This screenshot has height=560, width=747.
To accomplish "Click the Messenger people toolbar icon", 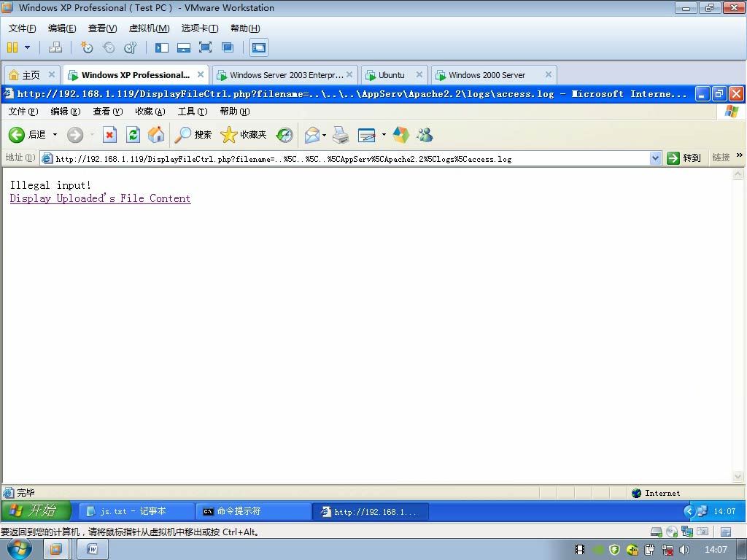I will tap(425, 135).
